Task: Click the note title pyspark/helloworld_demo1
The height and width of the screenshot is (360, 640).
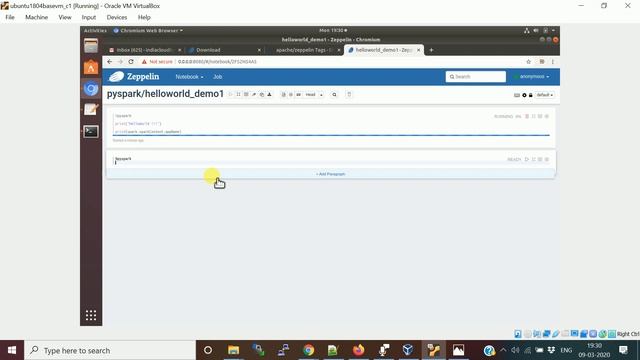Action: [165, 94]
